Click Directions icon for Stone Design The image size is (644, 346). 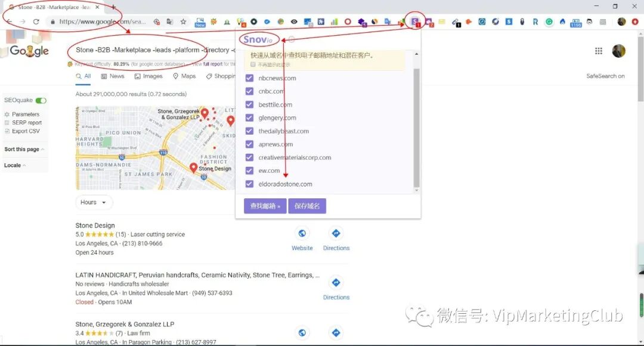pos(336,233)
